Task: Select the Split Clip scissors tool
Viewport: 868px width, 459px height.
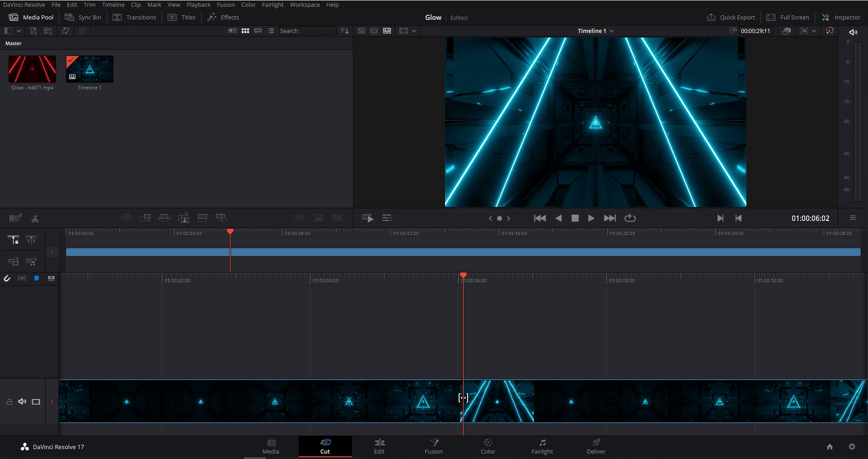Action: coord(35,219)
